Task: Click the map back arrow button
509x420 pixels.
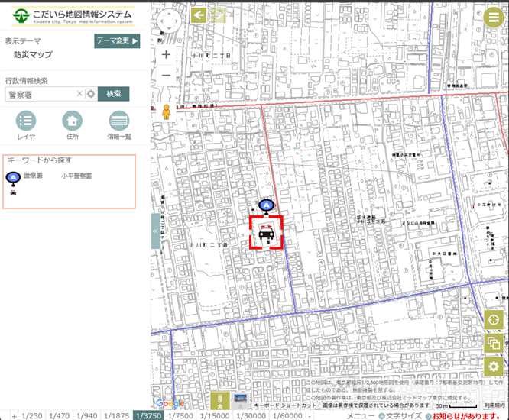Action: pyautogui.click(x=199, y=15)
